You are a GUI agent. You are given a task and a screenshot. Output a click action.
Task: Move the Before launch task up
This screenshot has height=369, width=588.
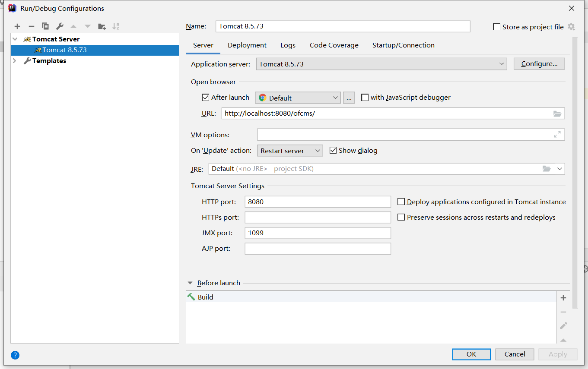pos(563,340)
